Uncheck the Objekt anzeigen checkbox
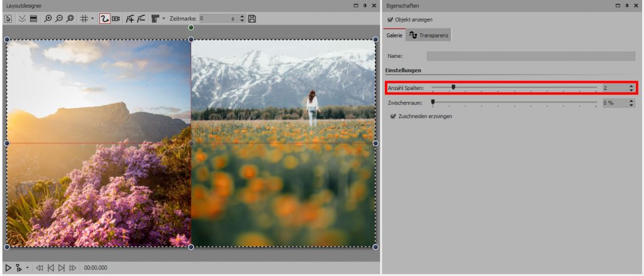The image size is (644, 276). [391, 19]
